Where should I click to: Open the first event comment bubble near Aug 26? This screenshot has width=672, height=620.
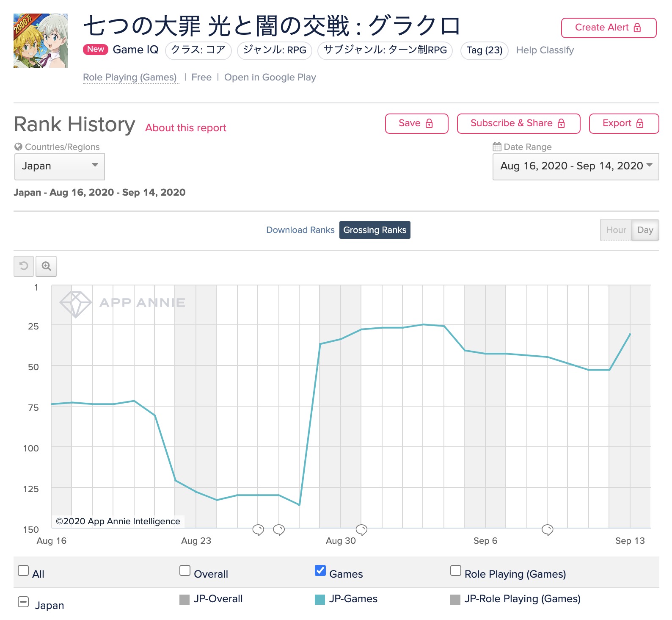pos(258,530)
